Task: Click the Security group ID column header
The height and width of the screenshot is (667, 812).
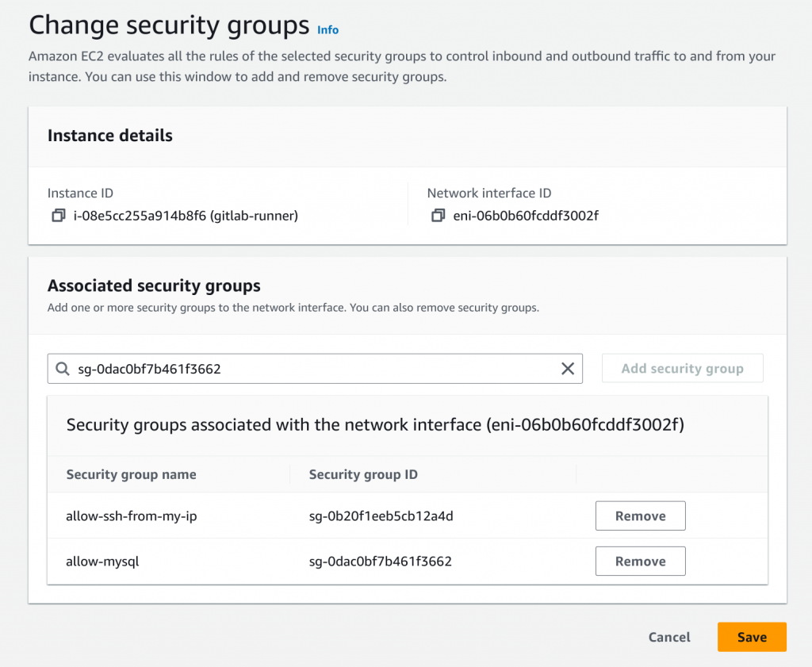Action: [363, 474]
